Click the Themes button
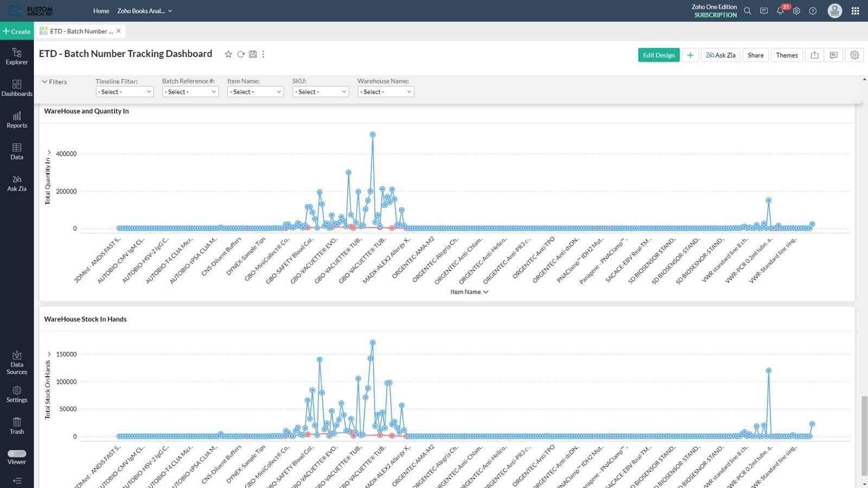The width and height of the screenshot is (868, 488). 787,55
